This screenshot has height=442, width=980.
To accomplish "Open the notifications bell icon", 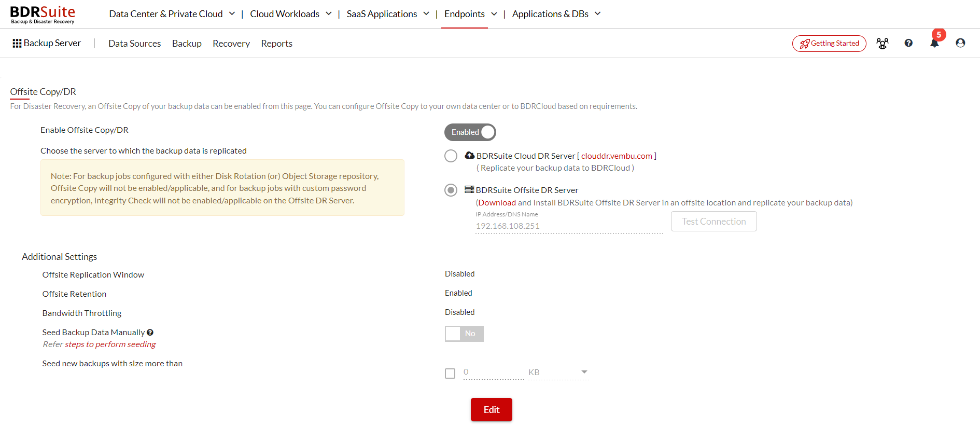I will click(x=934, y=44).
